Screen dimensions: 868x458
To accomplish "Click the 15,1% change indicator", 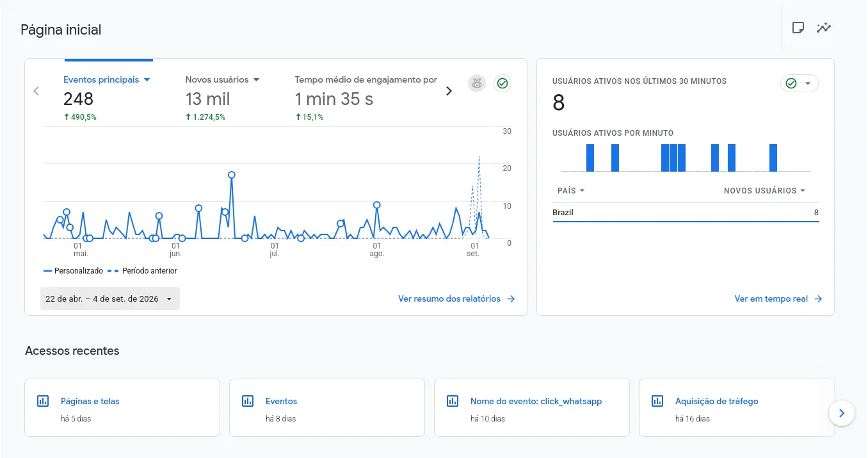I will pyautogui.click(x=309, y=117).
